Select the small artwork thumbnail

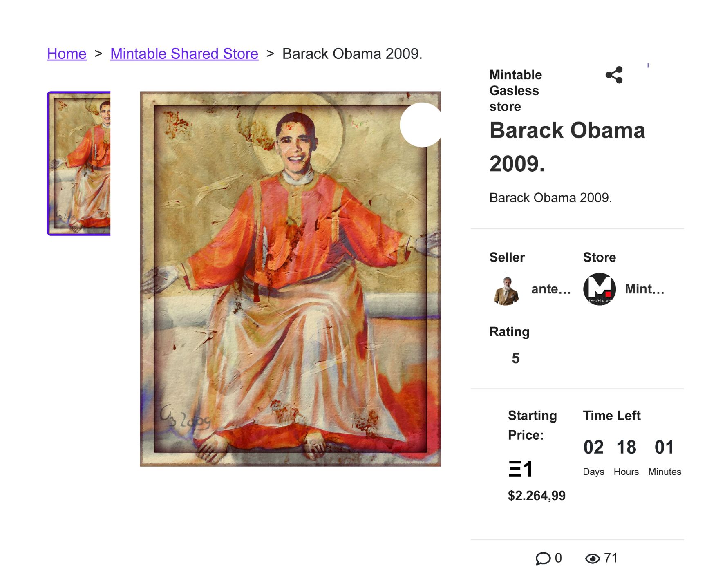pyautogui.click(x=79, y=163)
